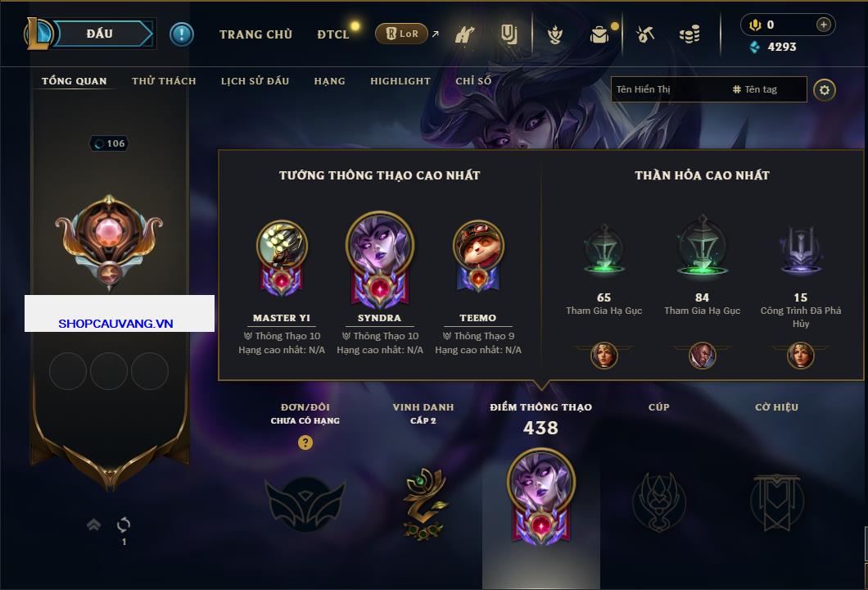This screenshot has height=590, width=868.
Task: Switch to Thử Thách tab
Action: (x=164, y=81)
